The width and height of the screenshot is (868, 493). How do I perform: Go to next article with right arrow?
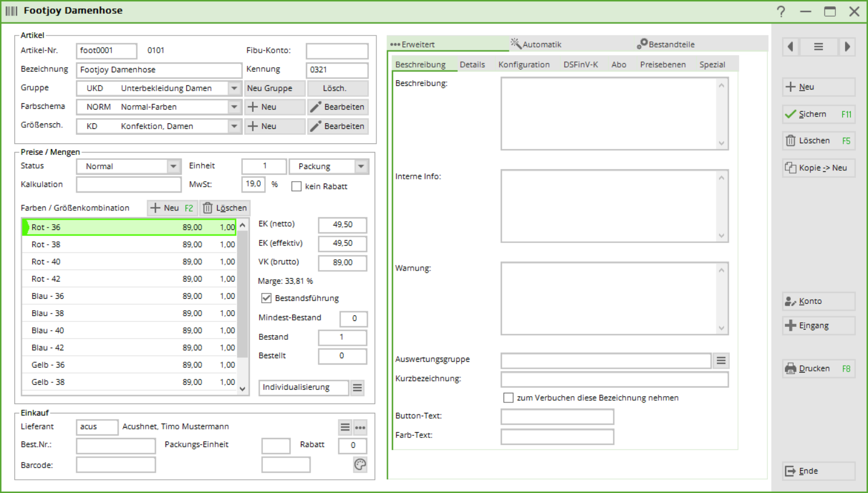click(847, 47)
